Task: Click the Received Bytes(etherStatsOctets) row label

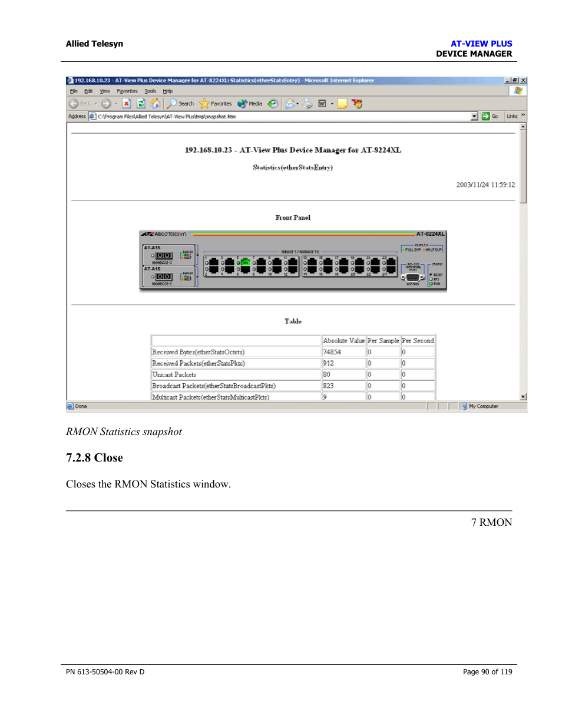Action: pyautogui.click(x=199, y=352)
